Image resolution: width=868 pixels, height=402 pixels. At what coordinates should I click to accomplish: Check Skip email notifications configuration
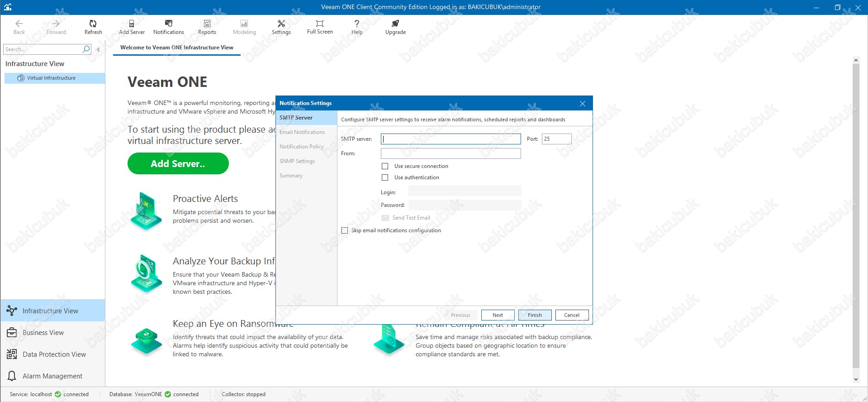click(345, 230)
